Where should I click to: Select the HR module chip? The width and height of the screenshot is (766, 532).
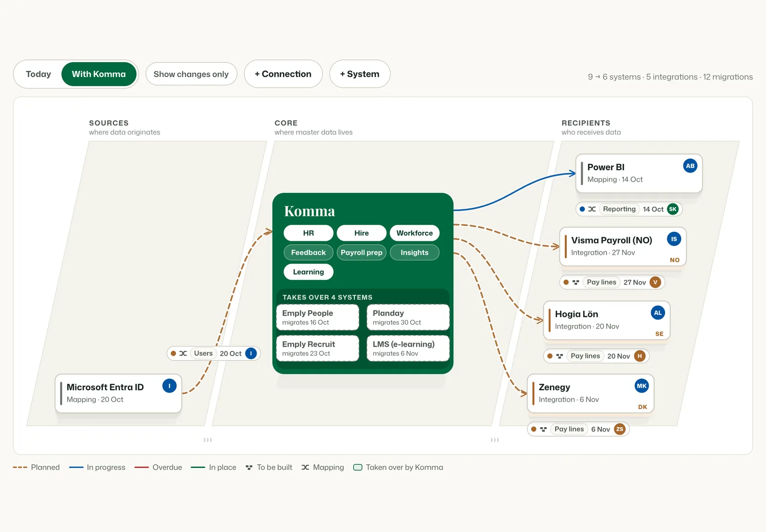tap(308, 233)
